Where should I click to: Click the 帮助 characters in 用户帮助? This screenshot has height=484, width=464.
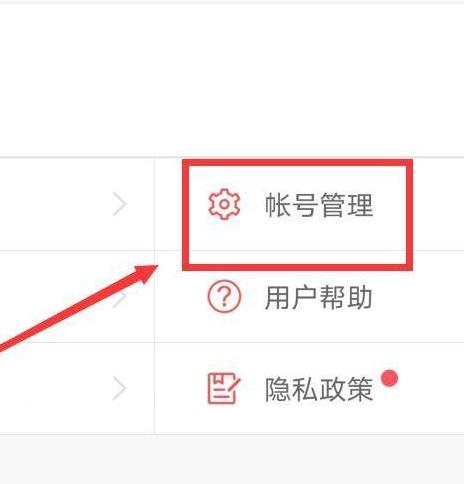click(x=346, y=297)
